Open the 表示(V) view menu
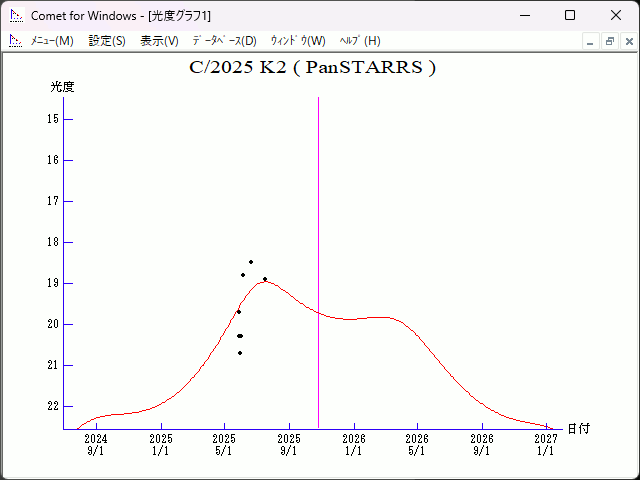 (x=159, y=41)
